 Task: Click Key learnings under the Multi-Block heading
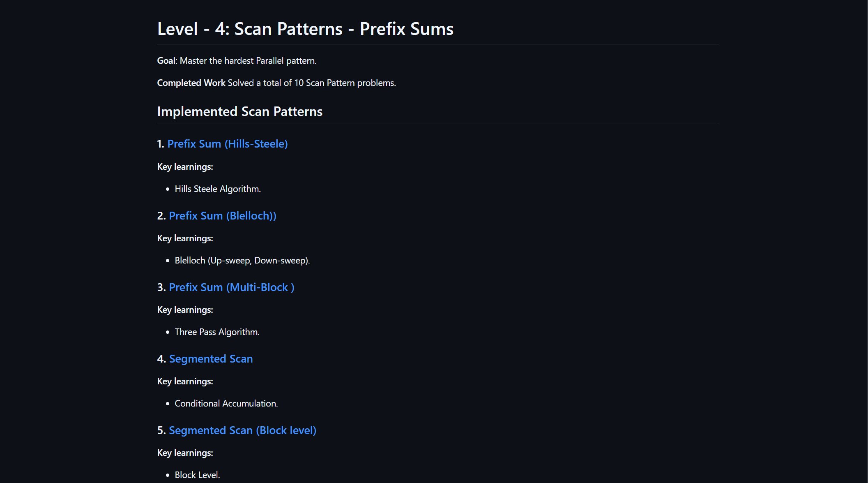coord(185,310)
